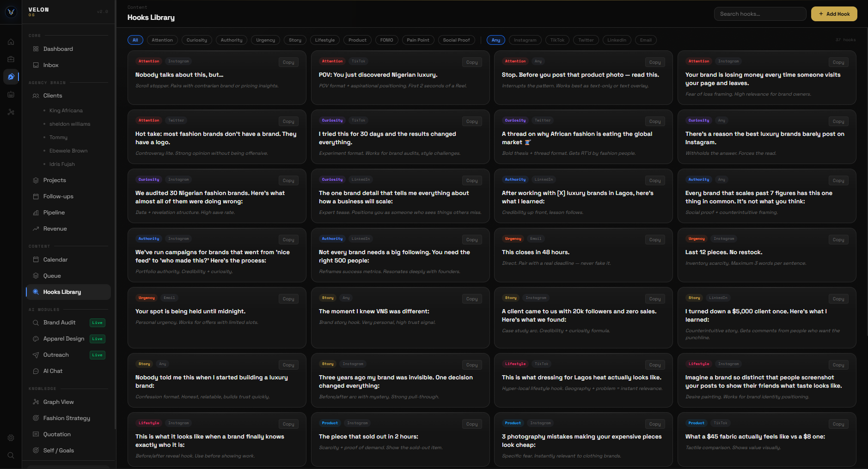Open AI Chat
Screen dimensions: 868x469
tap(68, 371)
